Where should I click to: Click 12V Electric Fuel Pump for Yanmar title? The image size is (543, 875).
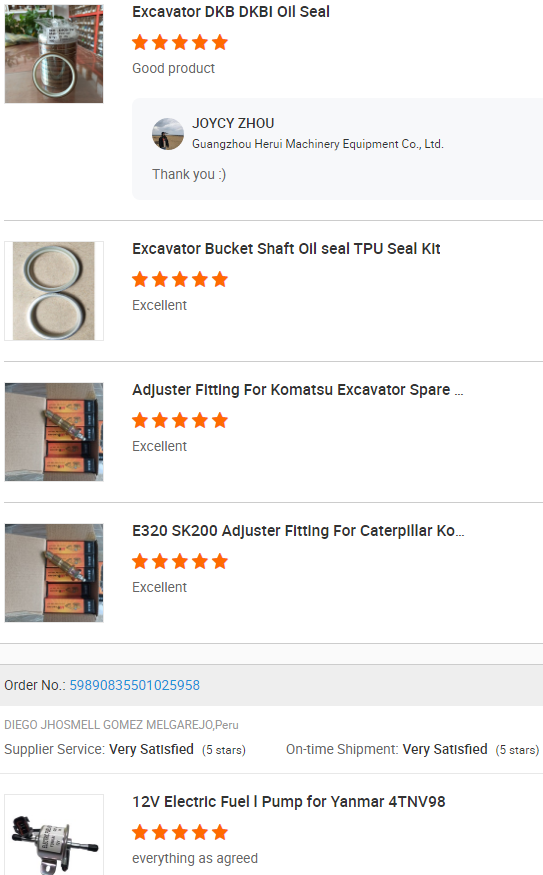289,802
